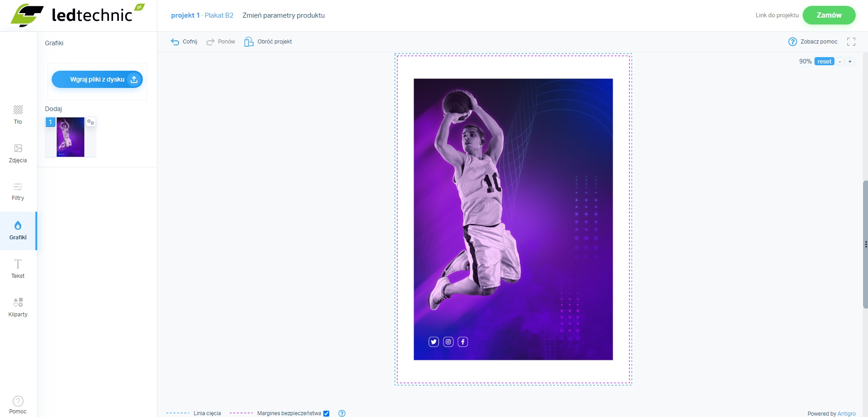Upload files with Wgraj pliki z dysku
868x417 pixels.
(97, 79)
